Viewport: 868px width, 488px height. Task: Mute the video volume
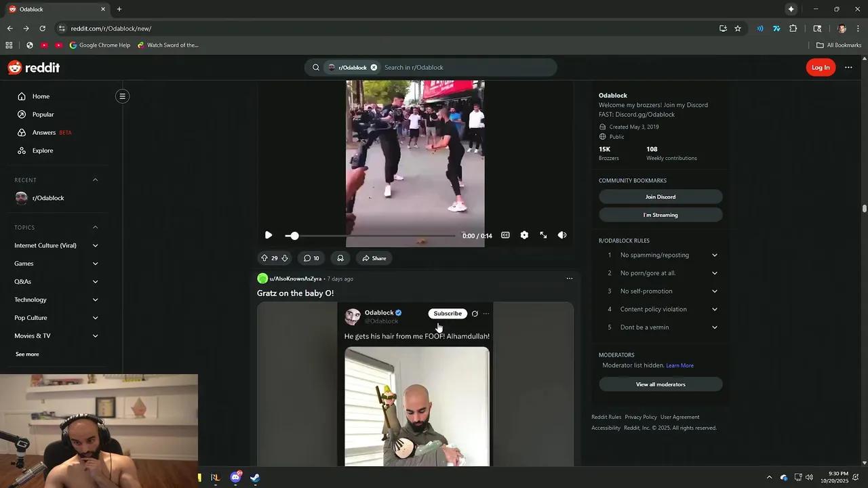point(562,235)
